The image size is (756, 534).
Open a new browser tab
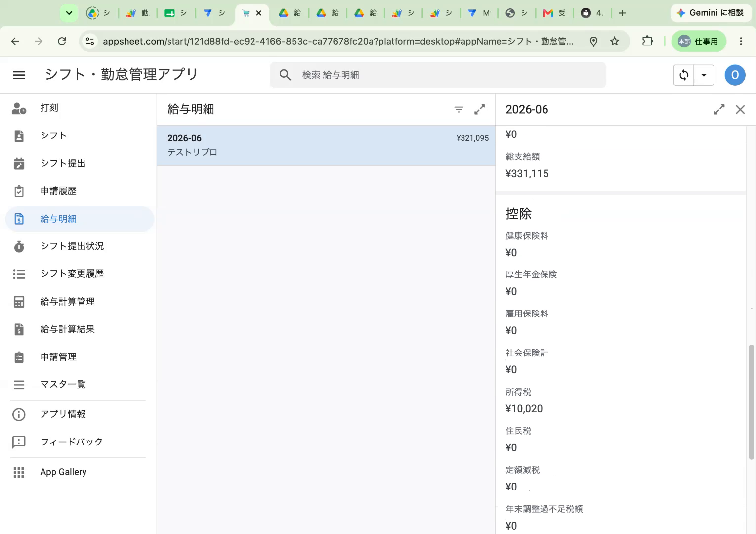point(622,13)
